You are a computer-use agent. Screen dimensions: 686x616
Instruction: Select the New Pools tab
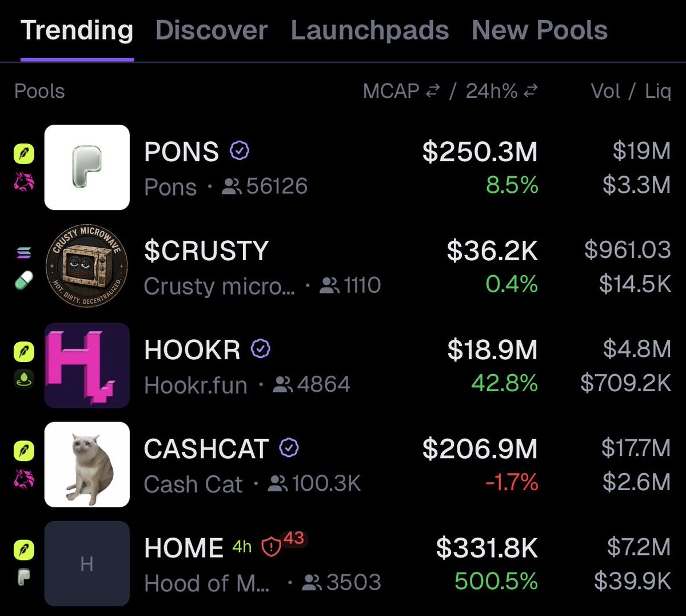(x=539, y=30)
